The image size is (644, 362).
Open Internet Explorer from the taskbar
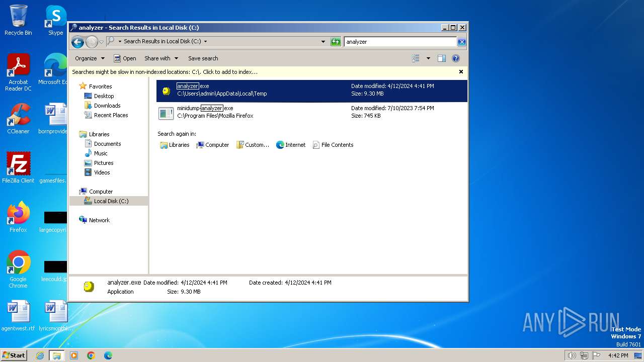click(40, 355)
